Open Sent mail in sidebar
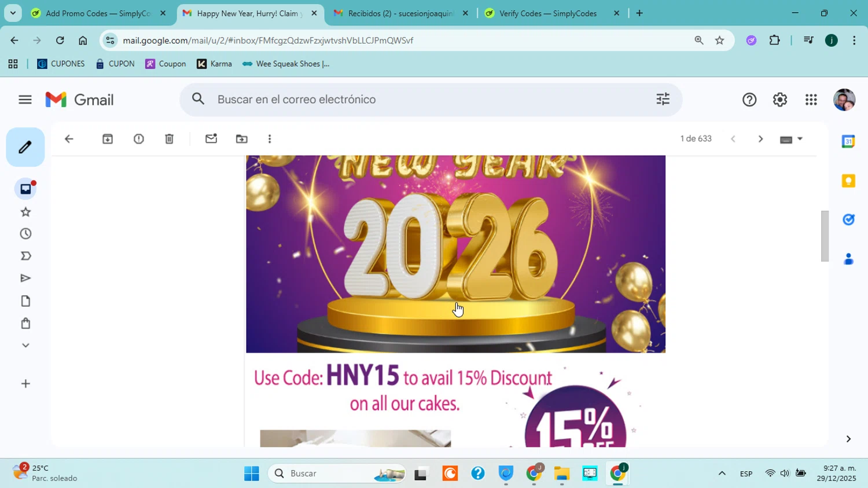The width and height of the screenshot is (868, 488). [25, 278]
